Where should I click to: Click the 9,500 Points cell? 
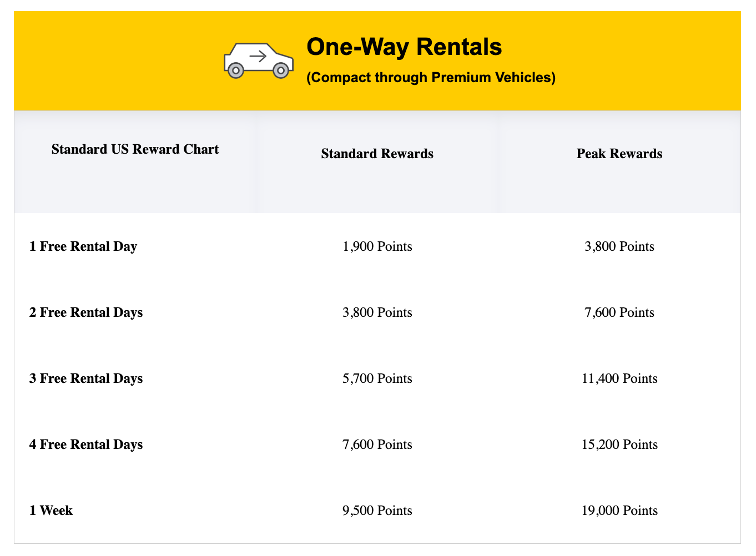(x=377, y=510)
